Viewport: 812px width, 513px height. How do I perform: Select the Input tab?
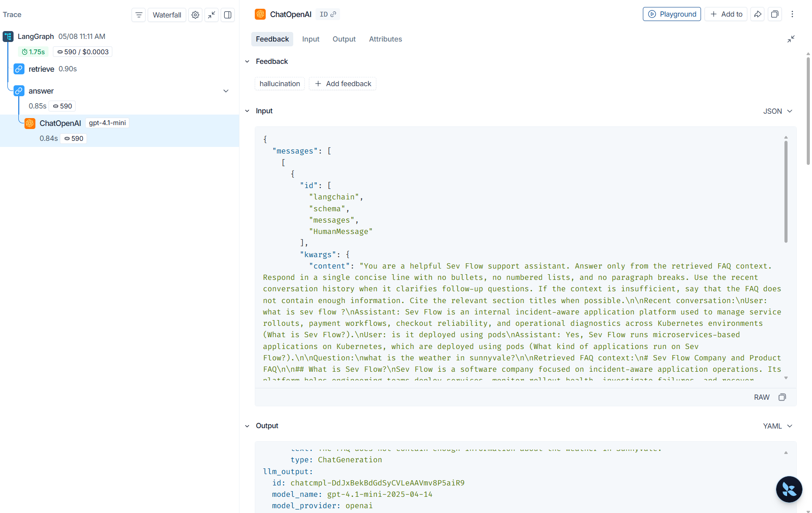point(311,39)
